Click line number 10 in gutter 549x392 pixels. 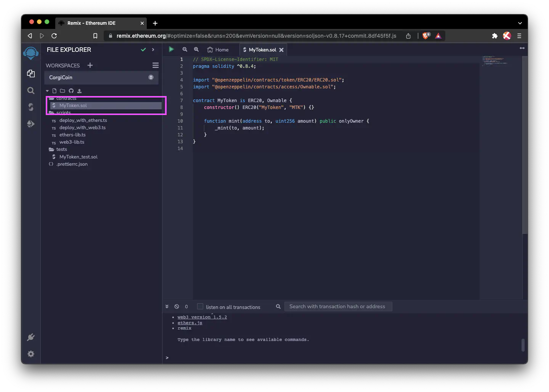[180, 121]
